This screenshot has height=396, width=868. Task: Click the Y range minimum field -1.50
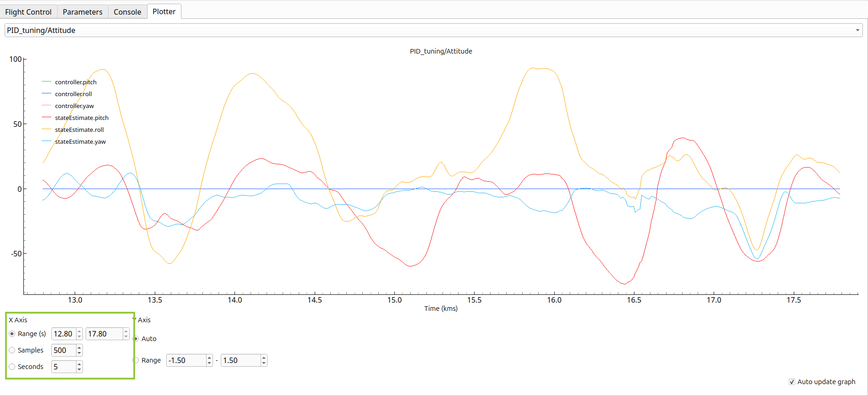186,360
